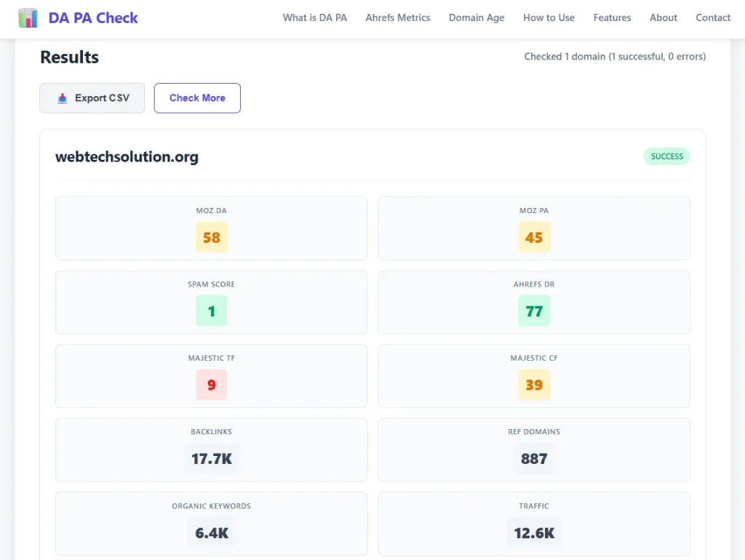Click the Backlinks value 17.7K
This screenshot has width=745, height=560.
[212, 458]
